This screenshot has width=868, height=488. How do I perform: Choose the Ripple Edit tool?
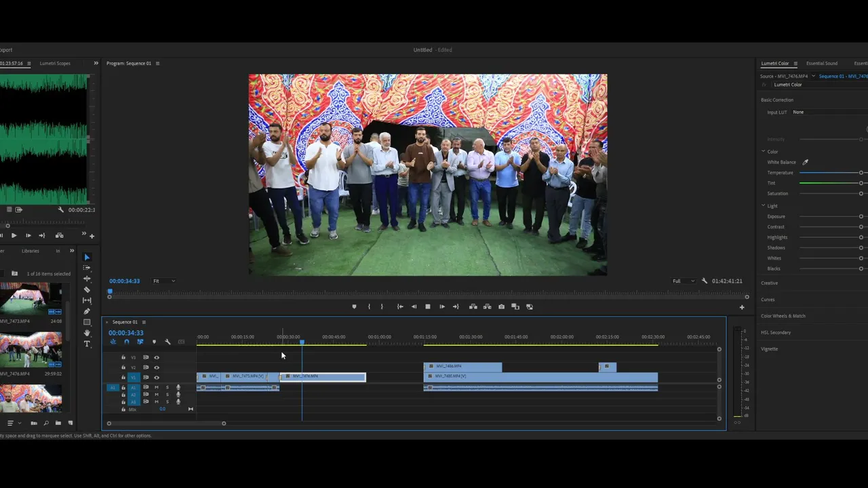click(87, 279)
